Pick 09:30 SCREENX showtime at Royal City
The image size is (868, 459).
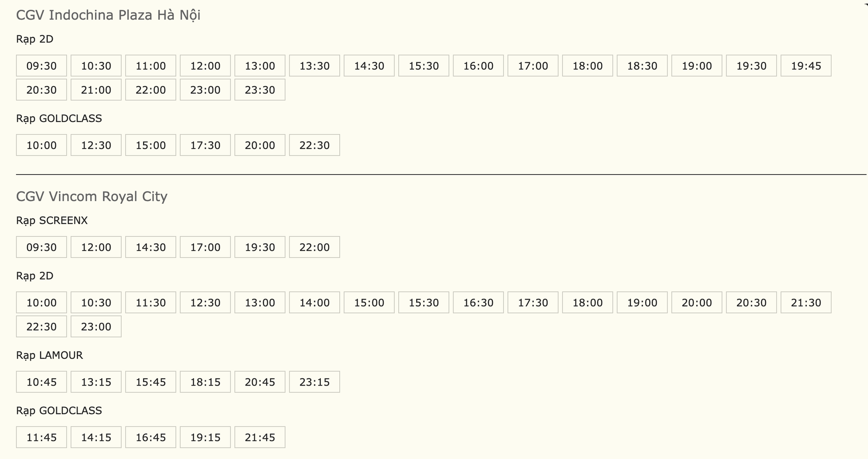[41, 247]
